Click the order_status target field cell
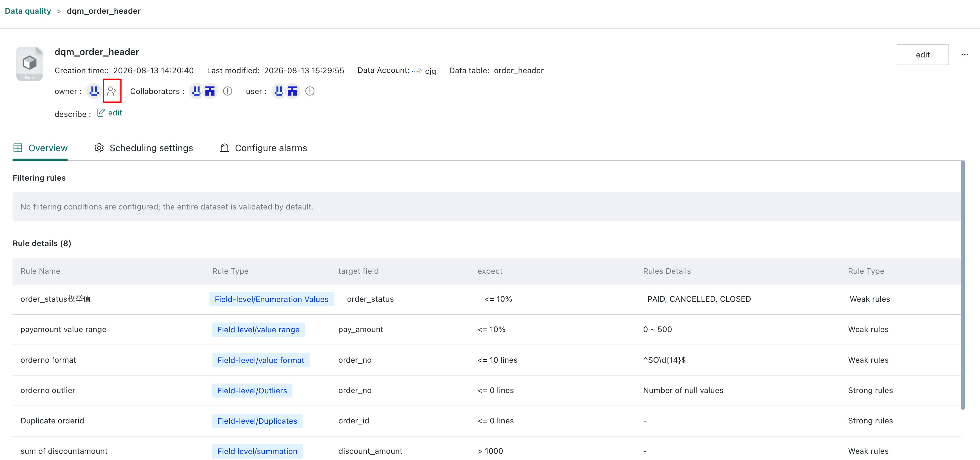Screen dimensions: 980x460 tap(370, 299)
